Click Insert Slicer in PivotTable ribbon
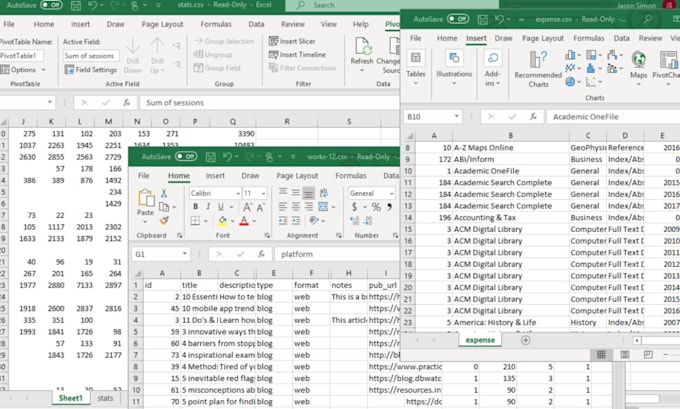This screenshot has width=680, height=409. (292, 41)
